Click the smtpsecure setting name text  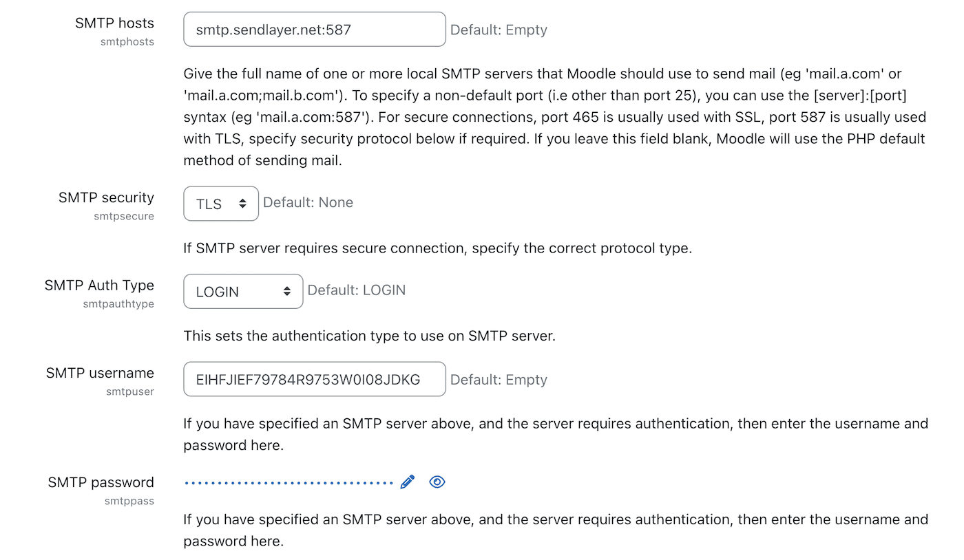click(124, 216)
